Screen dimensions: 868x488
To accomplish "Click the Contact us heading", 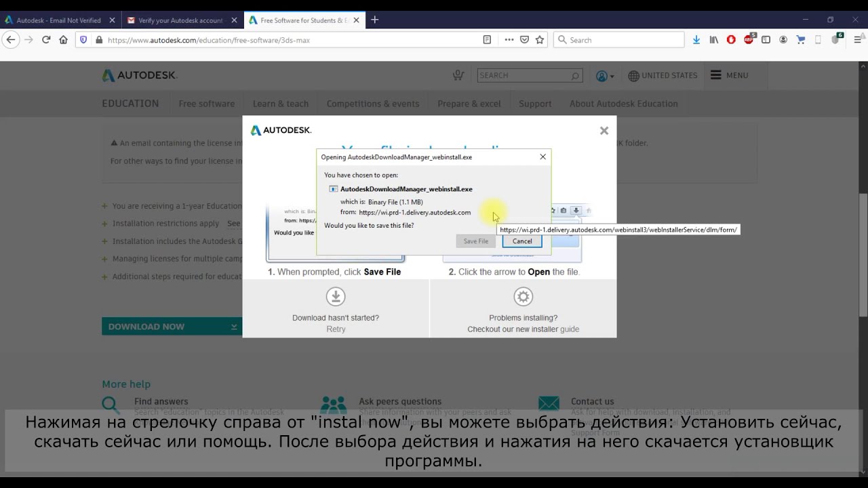I will [593, 401].
